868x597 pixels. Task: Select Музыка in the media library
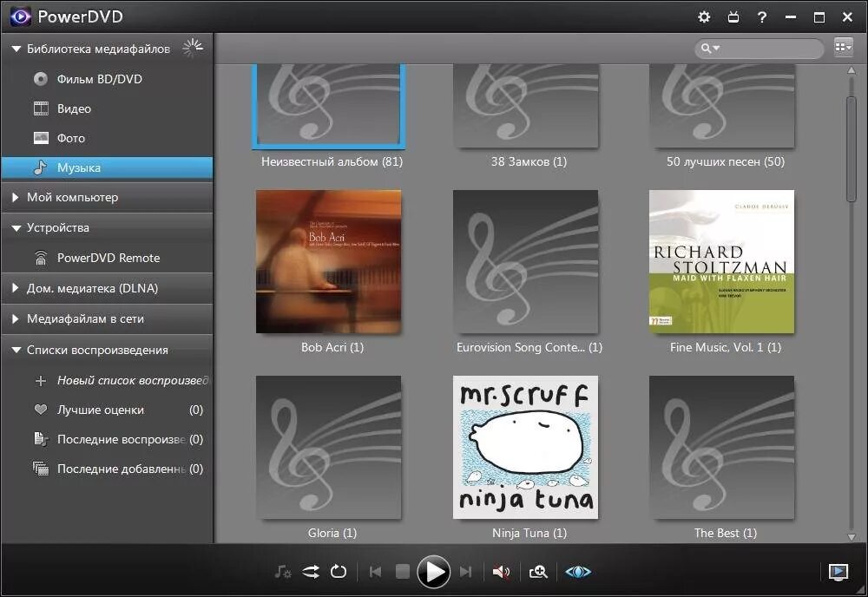107,167
